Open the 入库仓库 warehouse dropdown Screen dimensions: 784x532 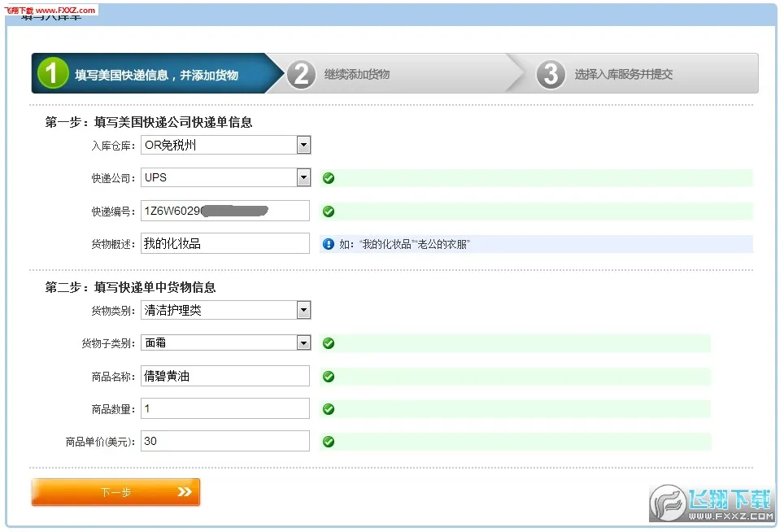click(225, 145)
